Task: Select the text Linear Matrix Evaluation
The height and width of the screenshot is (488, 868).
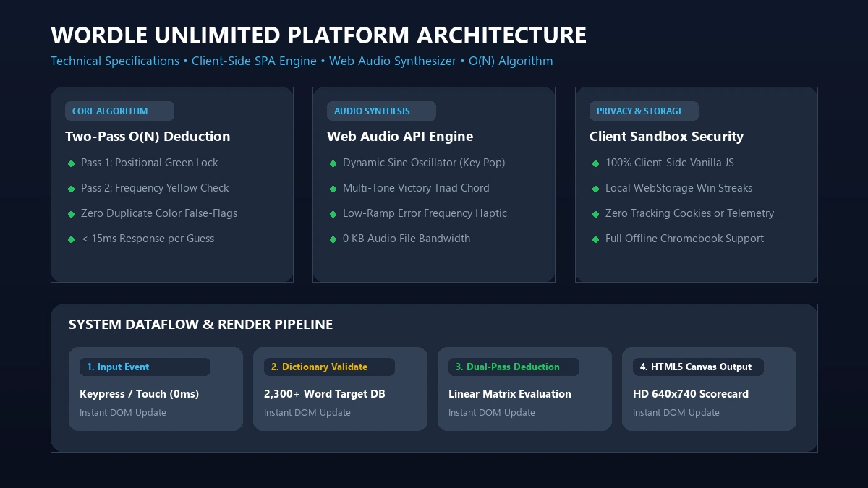Action: [510, 394]
